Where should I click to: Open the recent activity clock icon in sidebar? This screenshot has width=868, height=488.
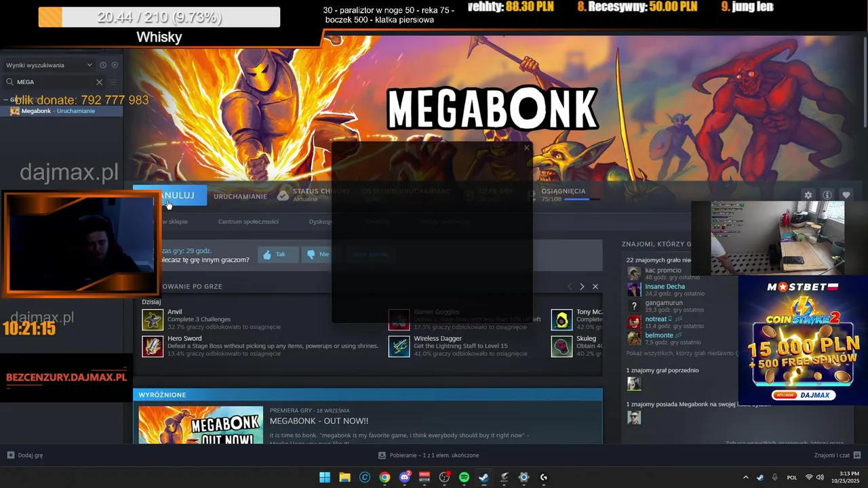click(103, 65)
